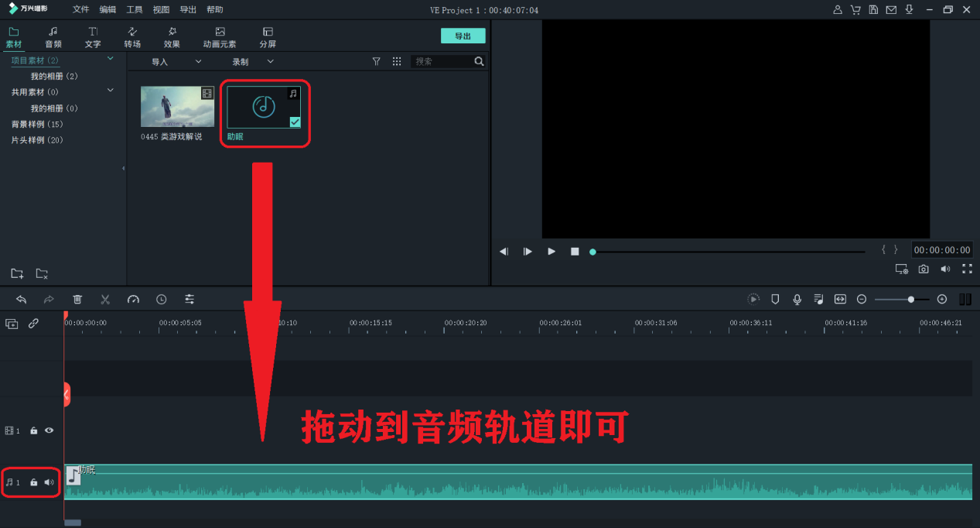Open the audio mixer icon
980x528 pixels.
point(818,300)
